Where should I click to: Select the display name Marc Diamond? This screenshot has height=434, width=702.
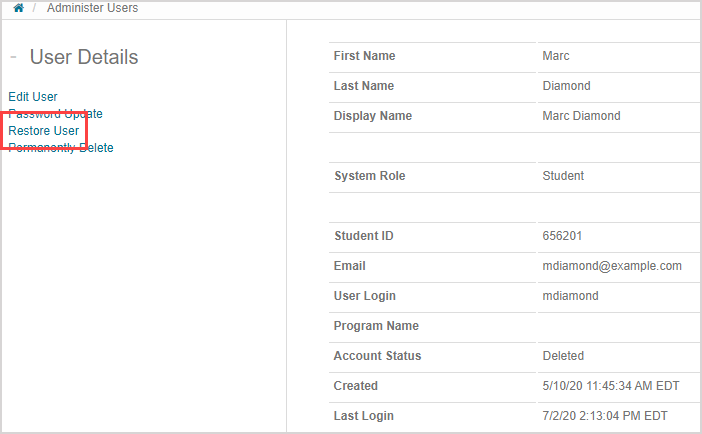click(x=581, y=116)
